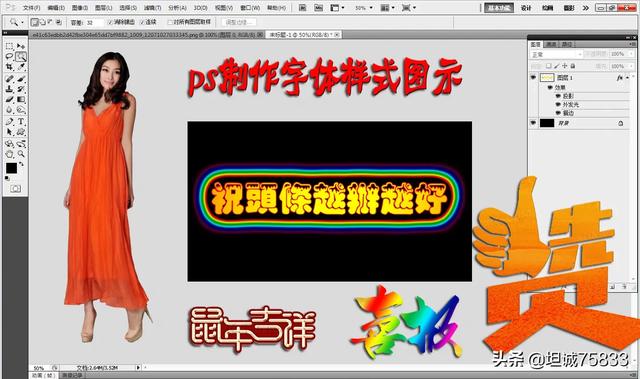Screen dimensions: 640x379
Task: Toggle visibility of all effects (效果)
Action: [550, 87]
